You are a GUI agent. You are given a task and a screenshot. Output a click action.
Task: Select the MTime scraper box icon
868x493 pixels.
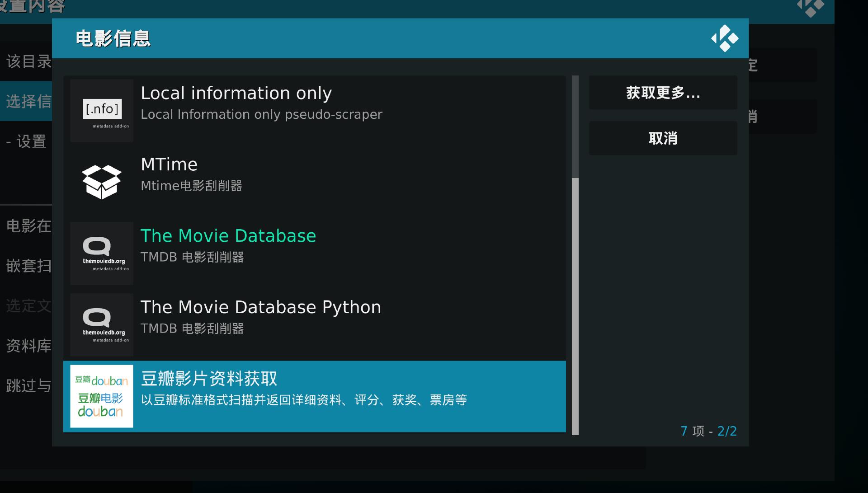[x=101, y=181]
